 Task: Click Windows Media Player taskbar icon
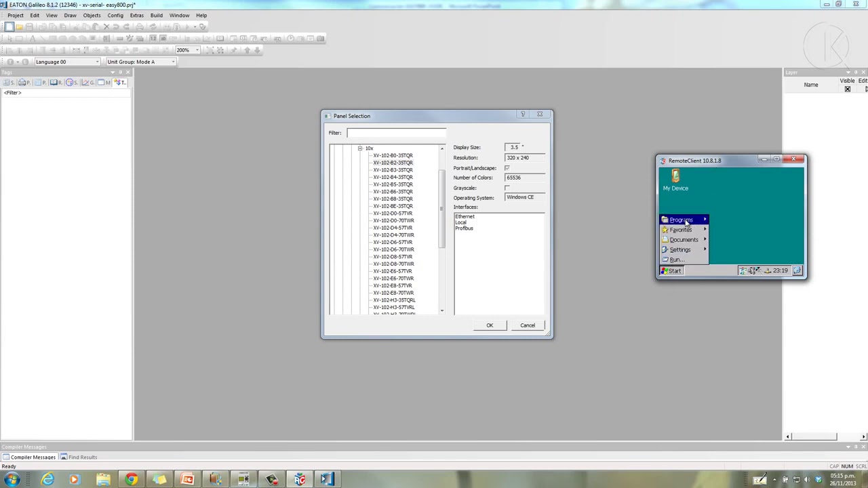(75, 480)
